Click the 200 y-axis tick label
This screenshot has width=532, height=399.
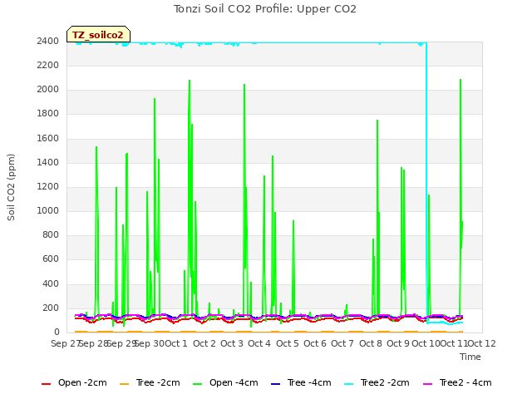point(51,308)
